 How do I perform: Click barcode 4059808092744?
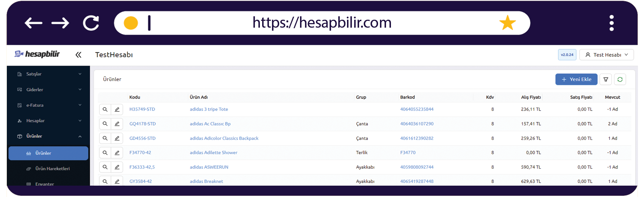pos(417,167)
